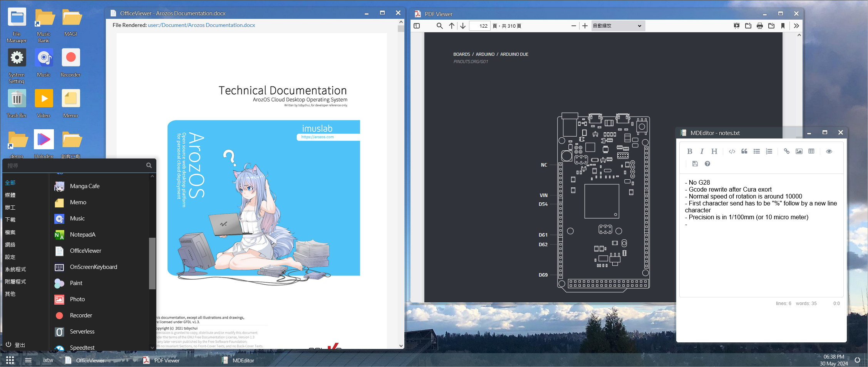This screenshot has height=367, width=868.
Task: Click the search magnifier in PDF Viewer
Action: click(x=439, y=26)
